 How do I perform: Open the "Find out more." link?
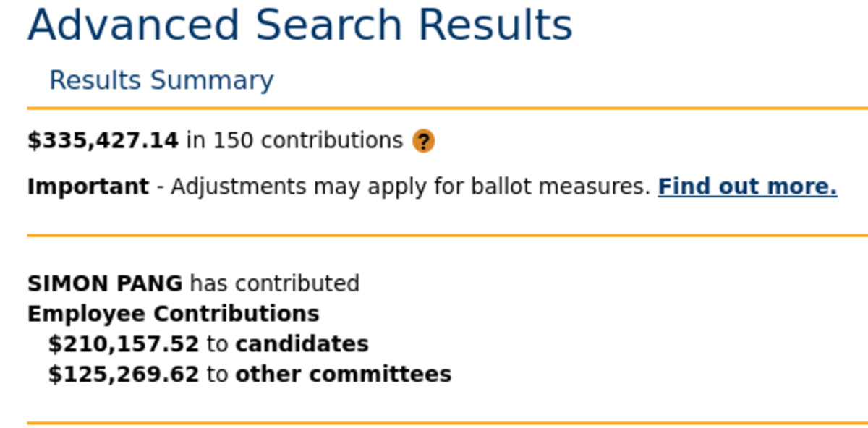747,187
